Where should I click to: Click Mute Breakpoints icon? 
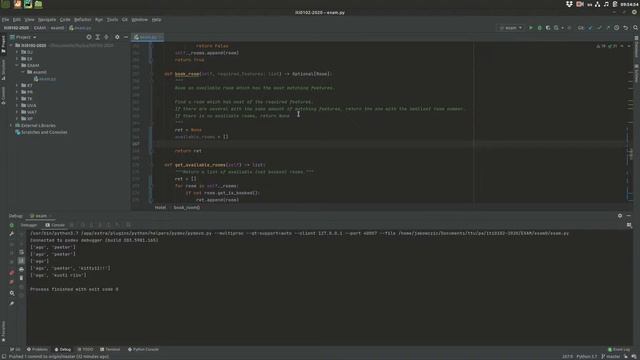11,282
